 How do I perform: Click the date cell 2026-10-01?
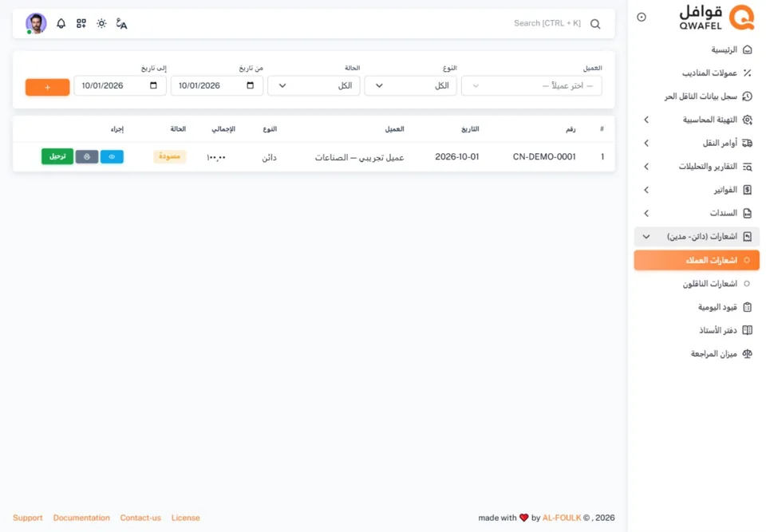(457, 157)
